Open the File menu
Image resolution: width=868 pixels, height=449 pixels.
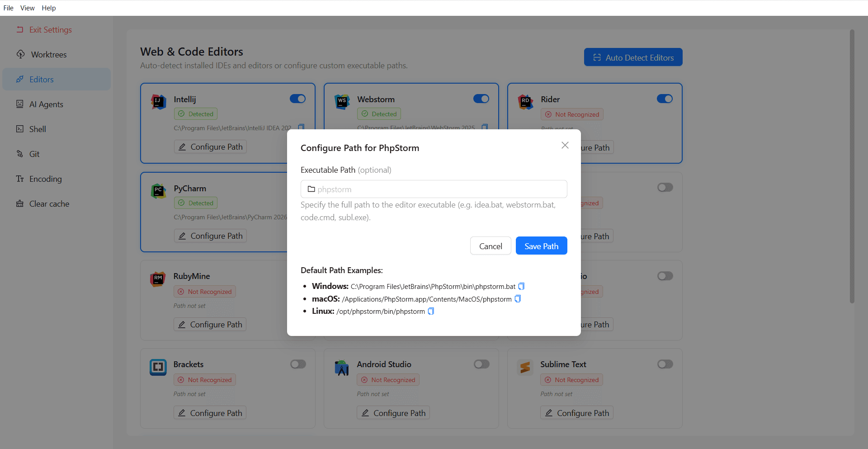8,8
